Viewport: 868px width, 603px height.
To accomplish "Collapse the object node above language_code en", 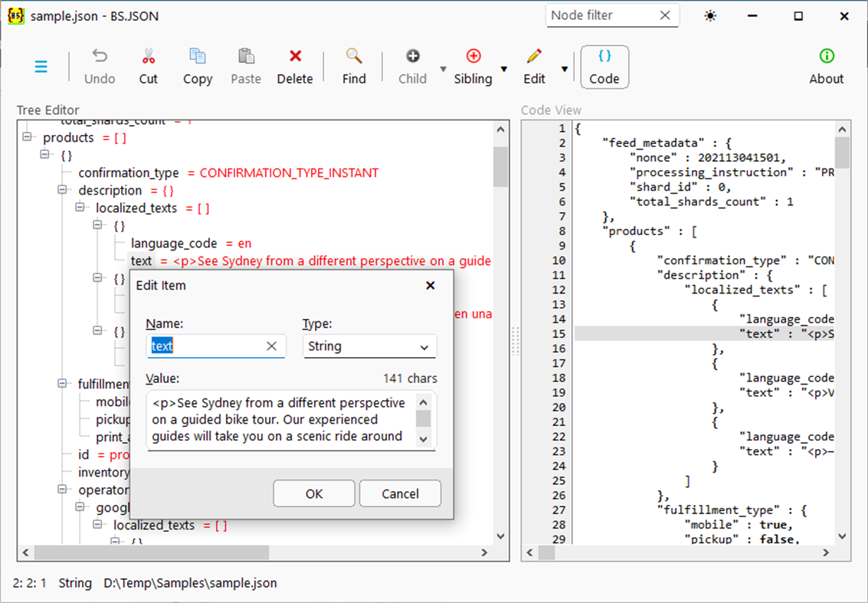I will pos(98,224).
